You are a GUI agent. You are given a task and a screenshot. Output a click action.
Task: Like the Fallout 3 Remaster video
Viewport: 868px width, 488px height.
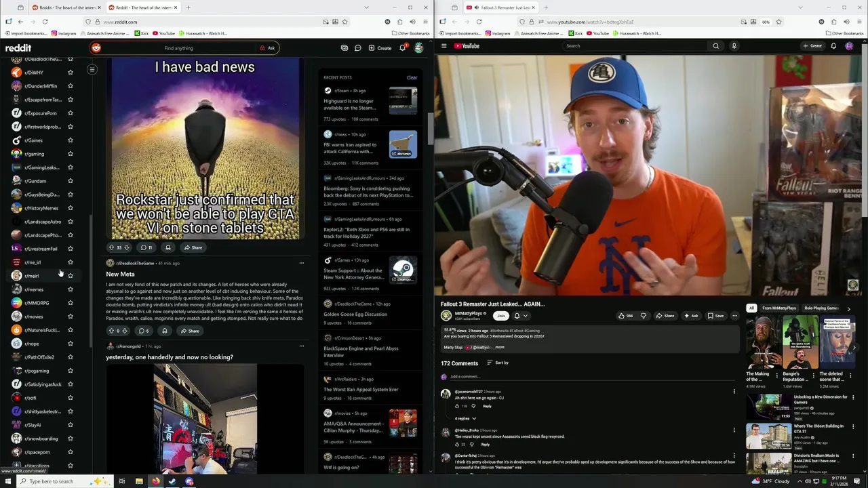tap(625, 316)
